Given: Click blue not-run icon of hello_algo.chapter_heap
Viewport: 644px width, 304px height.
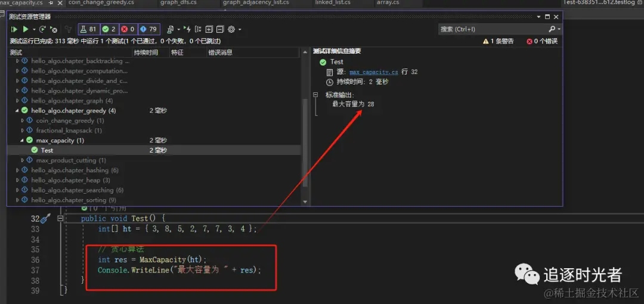Looking at the screenshot, I should click(x=24, y=181).
